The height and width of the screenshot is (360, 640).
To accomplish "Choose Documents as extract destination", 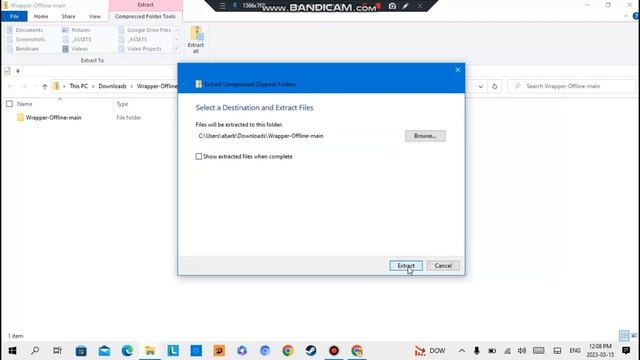I will [25, 30].
